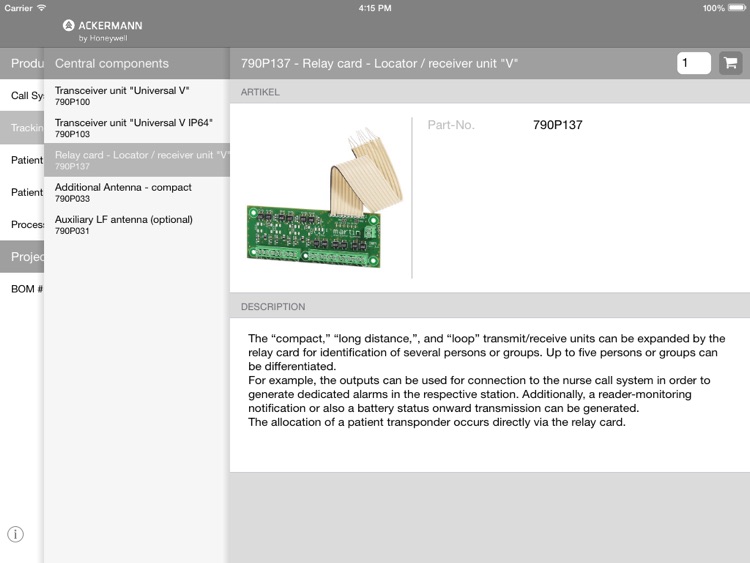Open the Call Sy… category in sidebar
Image resolution: width=750 pixels, height=563 pixels.
22,95
